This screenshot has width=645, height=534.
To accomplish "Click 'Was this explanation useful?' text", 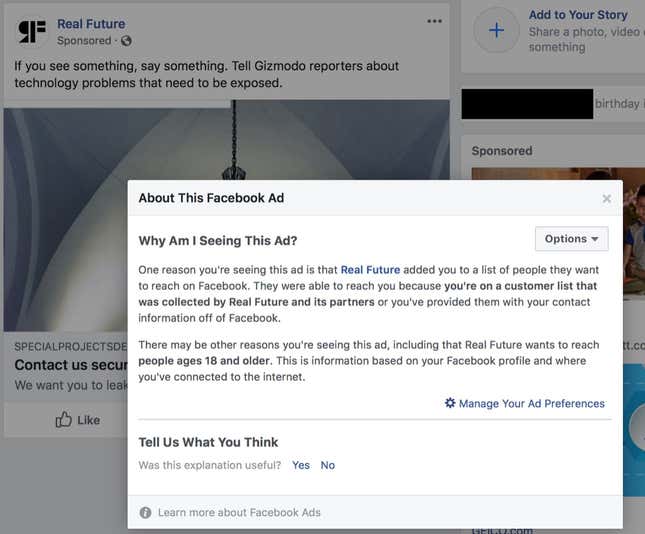I will [210, 465].
